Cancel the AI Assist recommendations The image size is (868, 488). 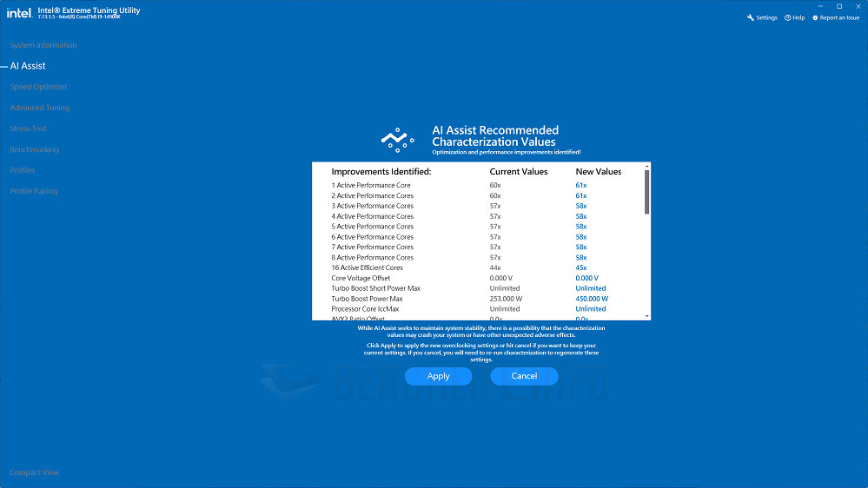524,376
